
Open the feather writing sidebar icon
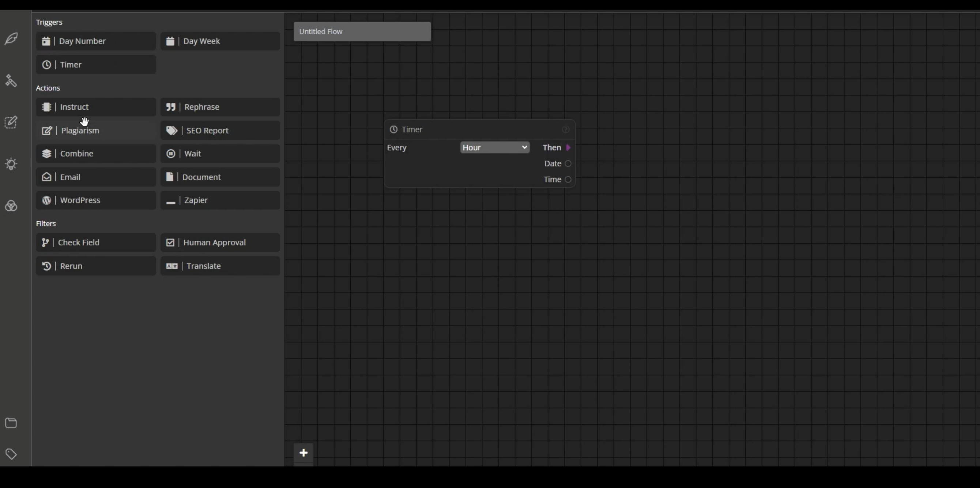(x=11, y=38)
